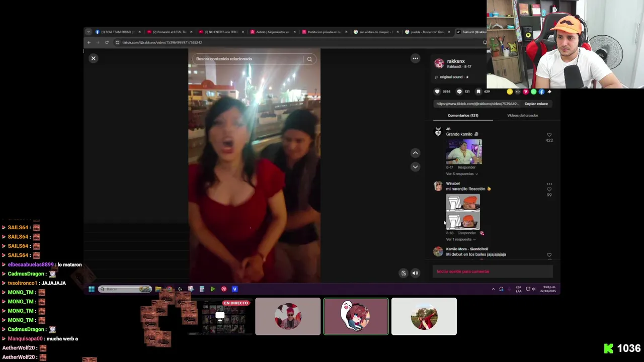Open the blue V app in the taskbar
The image size is (644, 362).
tap(234, 289)
